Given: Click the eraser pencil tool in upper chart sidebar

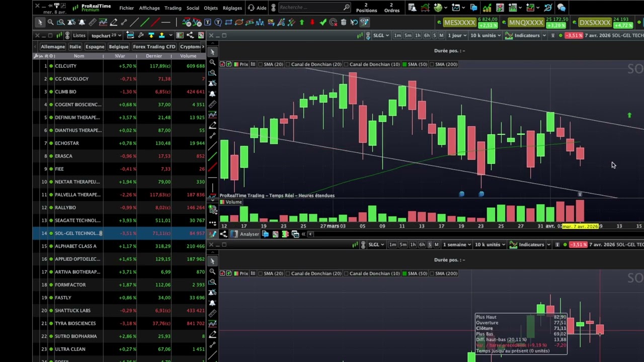Looking at the screenshot, I should pyautogui.click(x=212, y=125).
